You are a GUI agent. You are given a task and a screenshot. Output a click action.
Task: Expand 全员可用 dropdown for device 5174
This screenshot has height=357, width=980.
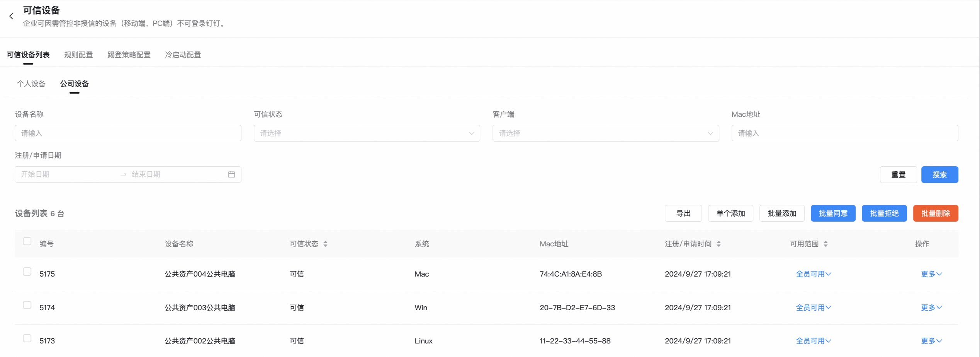click(x=814, y=307)
